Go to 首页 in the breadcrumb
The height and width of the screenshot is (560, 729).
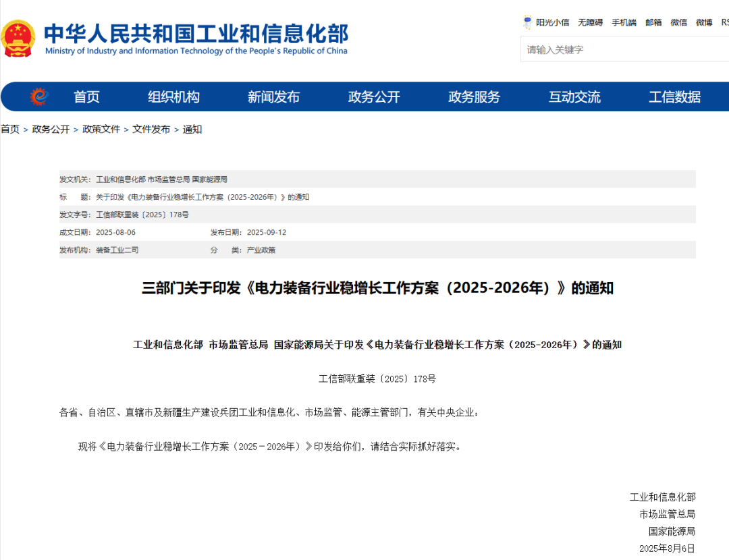point(10,129)
